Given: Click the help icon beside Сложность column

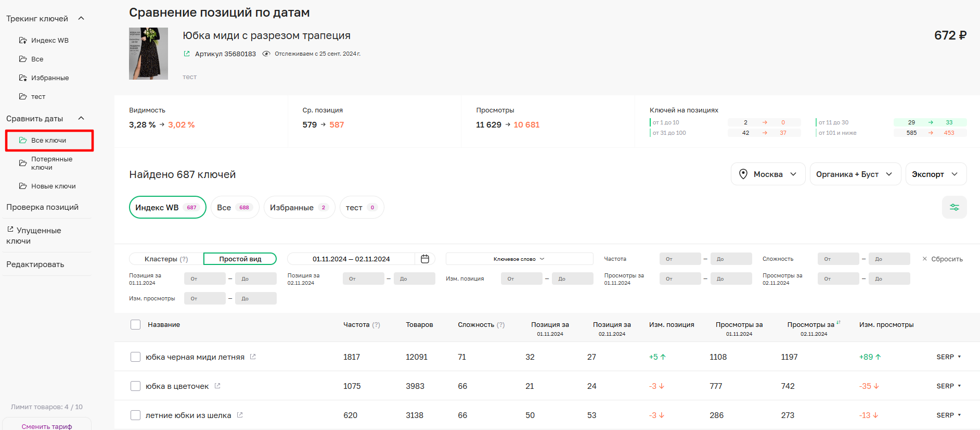Looking at the screenshot, I should pos(500,325).
